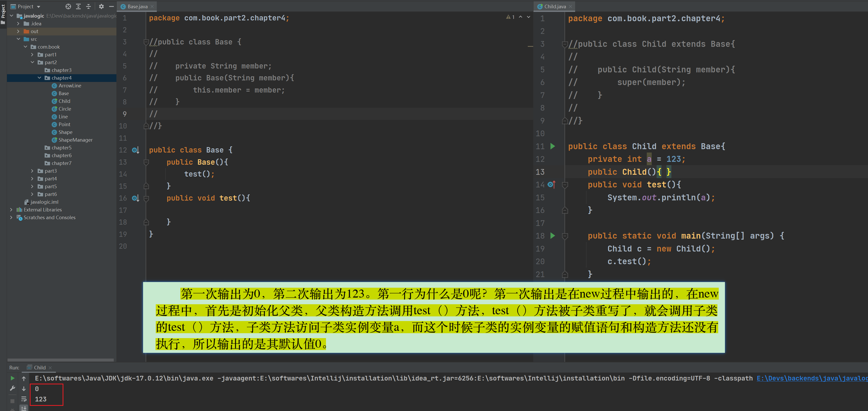Collapse the chapter4 package
Screen dimensions: 868x411
click(39, 78)
